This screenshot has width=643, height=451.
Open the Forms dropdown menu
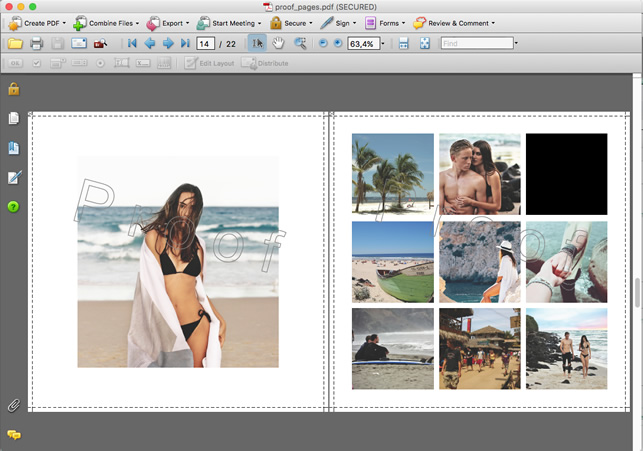385,23
